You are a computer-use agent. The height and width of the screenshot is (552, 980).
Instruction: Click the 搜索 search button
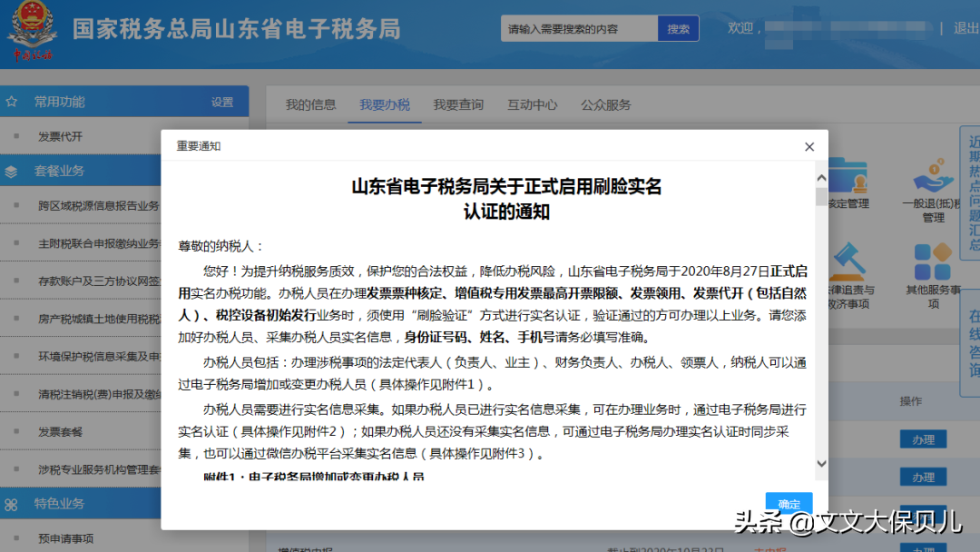click(678, 29)
